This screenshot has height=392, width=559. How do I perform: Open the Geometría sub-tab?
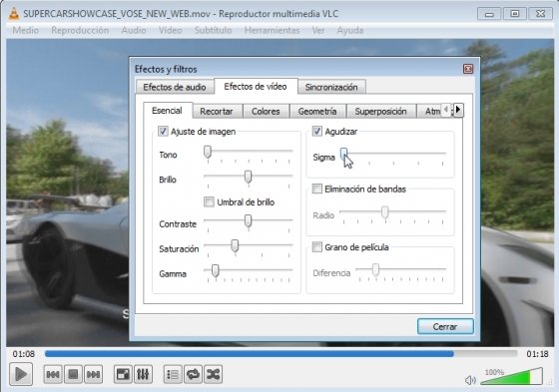pos(317,111)
